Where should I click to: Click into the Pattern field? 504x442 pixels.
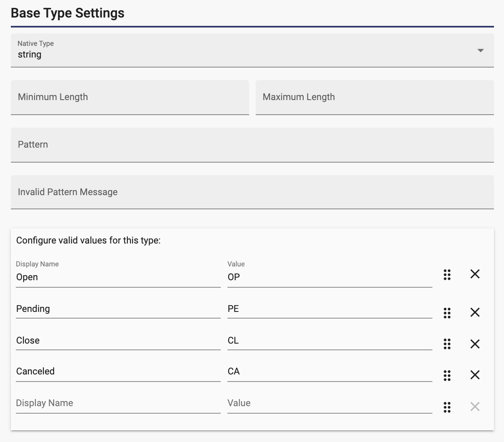click(252, 145)
